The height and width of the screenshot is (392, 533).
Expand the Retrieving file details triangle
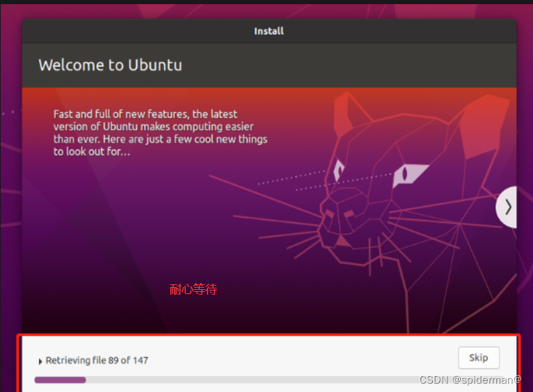[x=40, y=361]
